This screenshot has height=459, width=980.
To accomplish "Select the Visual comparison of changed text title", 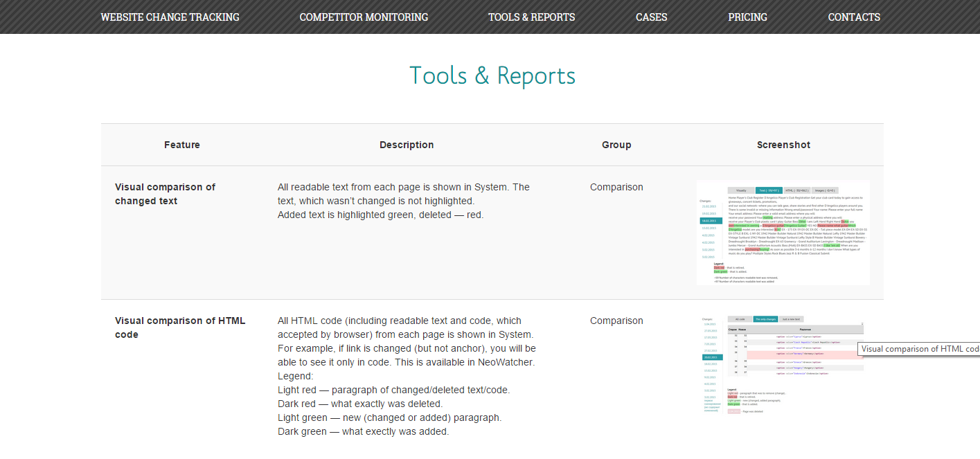I will (x=165, y=194).
